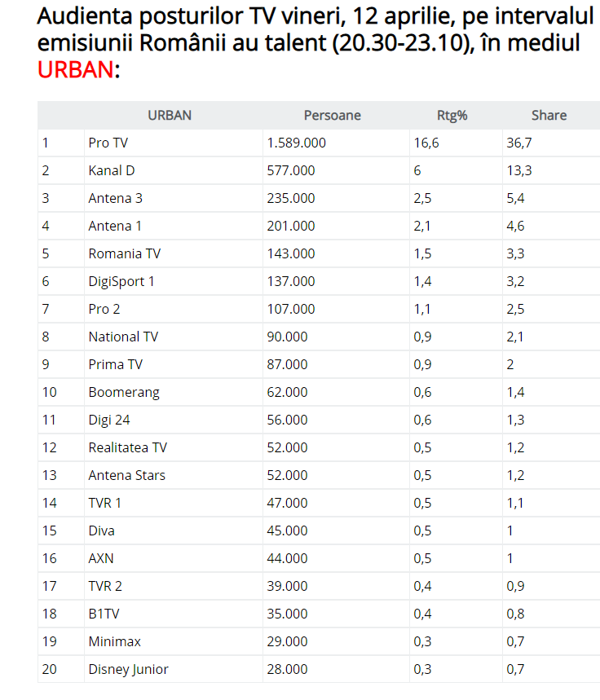Click the Antena 3 channel name
Viewport: 600px width, 700px height.
pos(116,198)
